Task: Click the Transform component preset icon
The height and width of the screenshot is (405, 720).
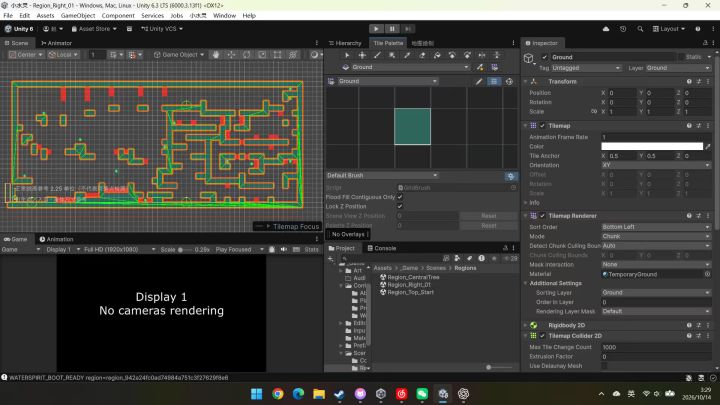Action: (699, 81)
